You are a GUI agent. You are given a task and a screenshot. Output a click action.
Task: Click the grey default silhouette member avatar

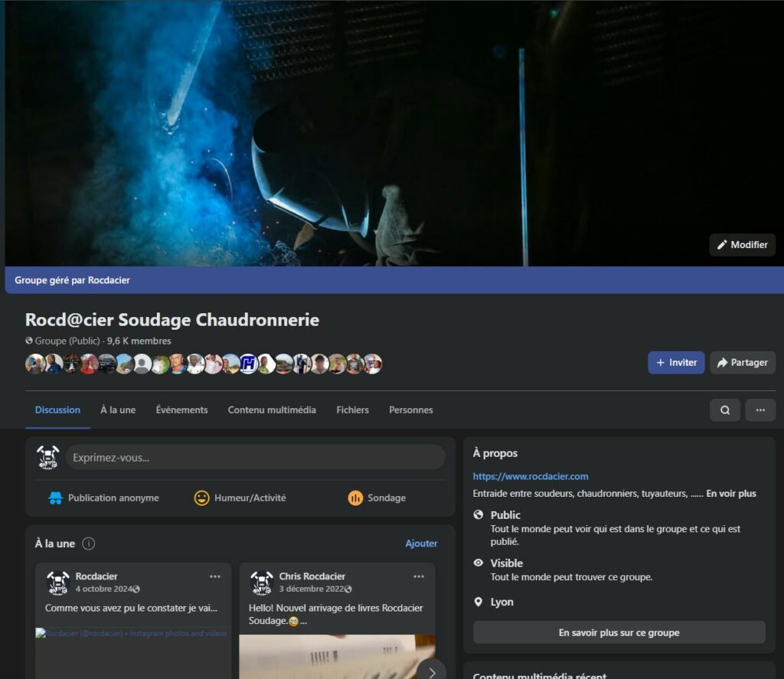(142, 364)
